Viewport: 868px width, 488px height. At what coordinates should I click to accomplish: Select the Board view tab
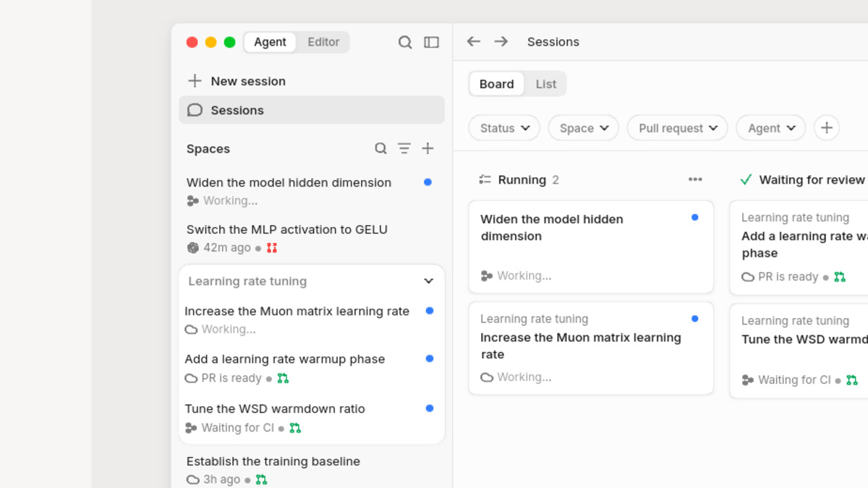coord(497,84)
